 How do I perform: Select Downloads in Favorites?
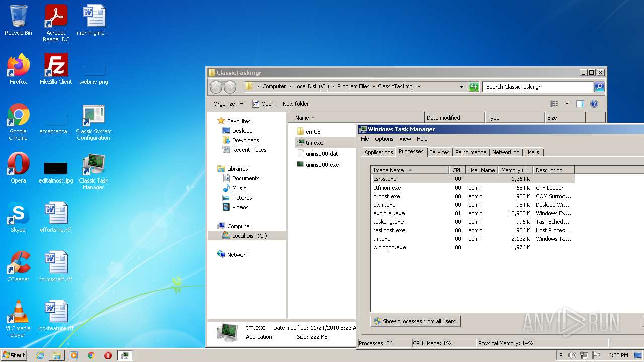pyautogui.click(x=246, y=140)
